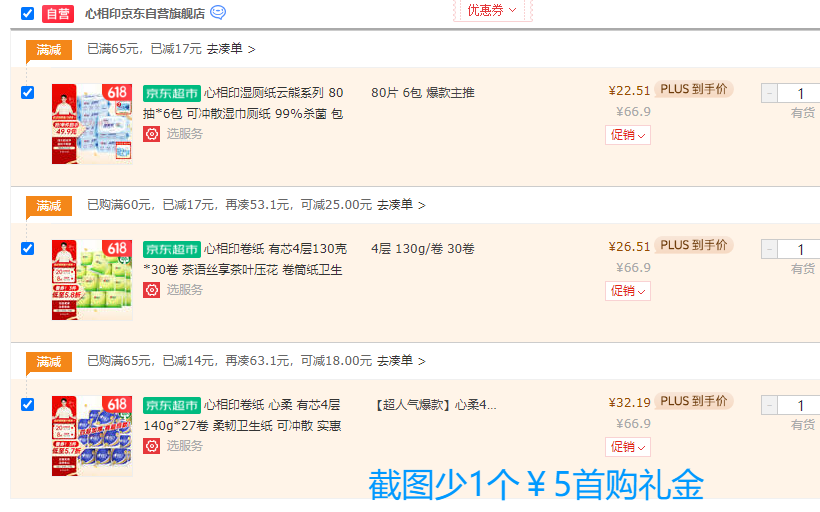Decrease quantity of 茶语丝享 卷纸 item
The height and width of the screenshot is (512, 820).
(769, 249)
